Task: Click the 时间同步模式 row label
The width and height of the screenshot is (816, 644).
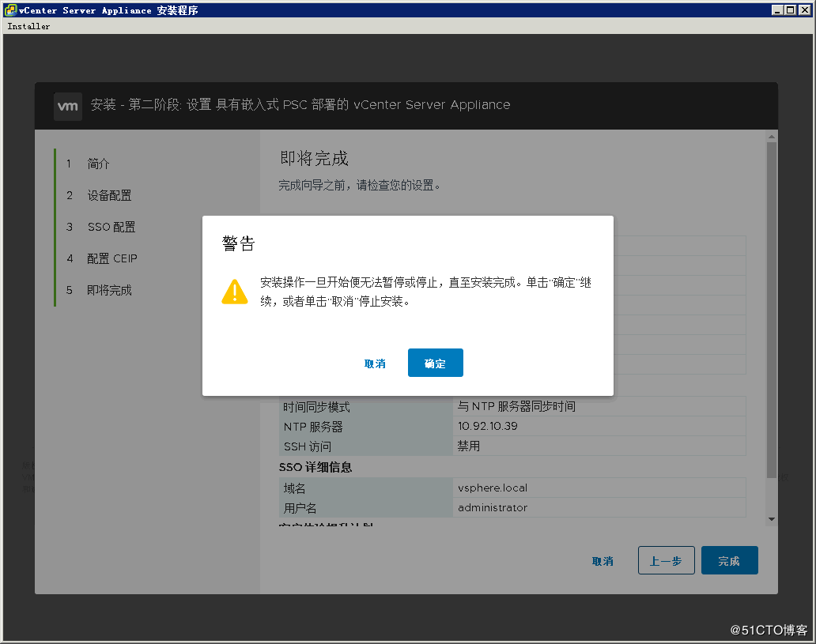Action: [x=316, y=407]
